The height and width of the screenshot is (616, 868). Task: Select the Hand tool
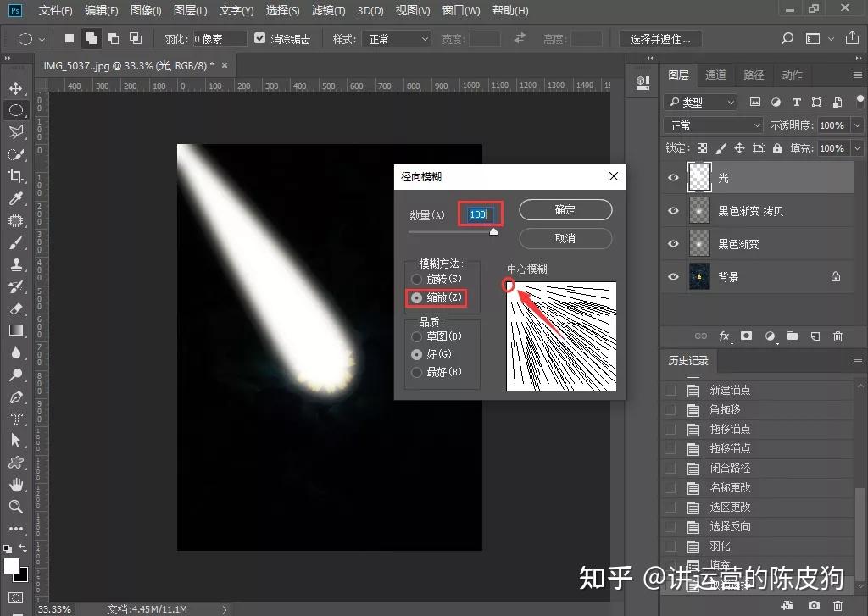click(x=16, y=485)
